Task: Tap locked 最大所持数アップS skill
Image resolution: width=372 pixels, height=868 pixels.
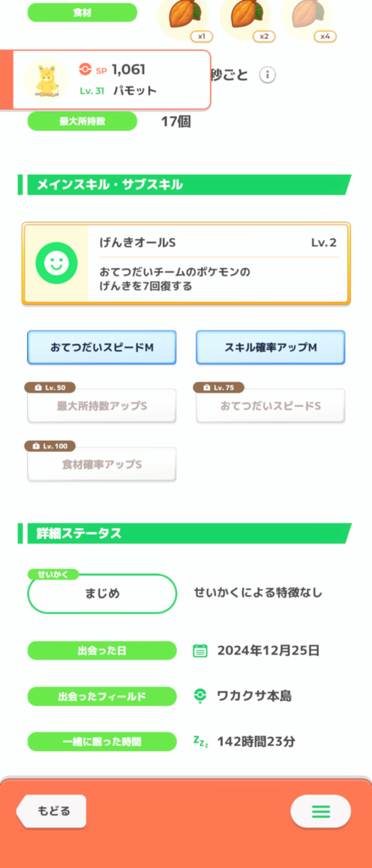Action: click(x=102, y=406)
